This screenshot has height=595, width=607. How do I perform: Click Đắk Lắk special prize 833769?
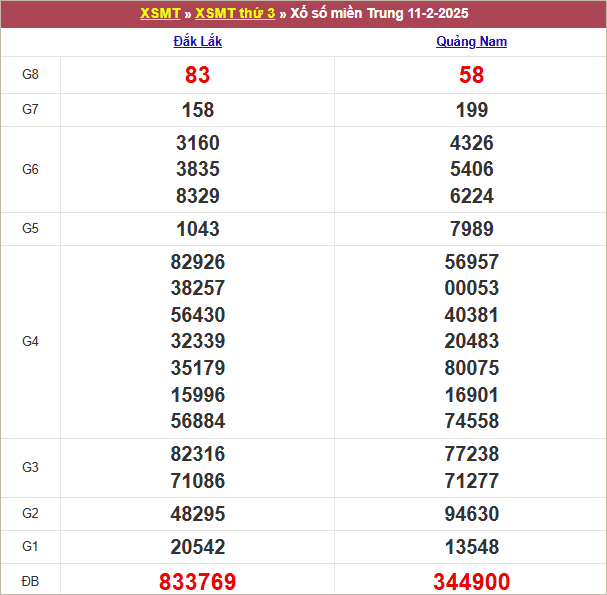(197, 582)
